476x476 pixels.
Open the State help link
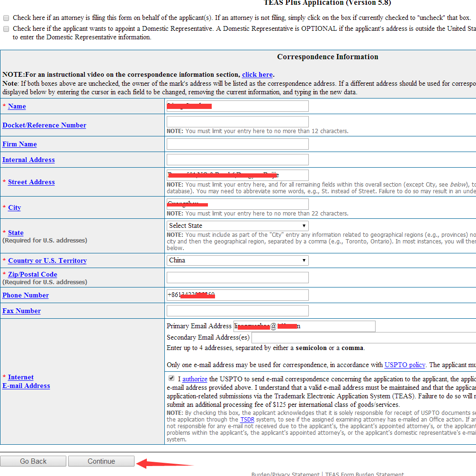point(16,233)
